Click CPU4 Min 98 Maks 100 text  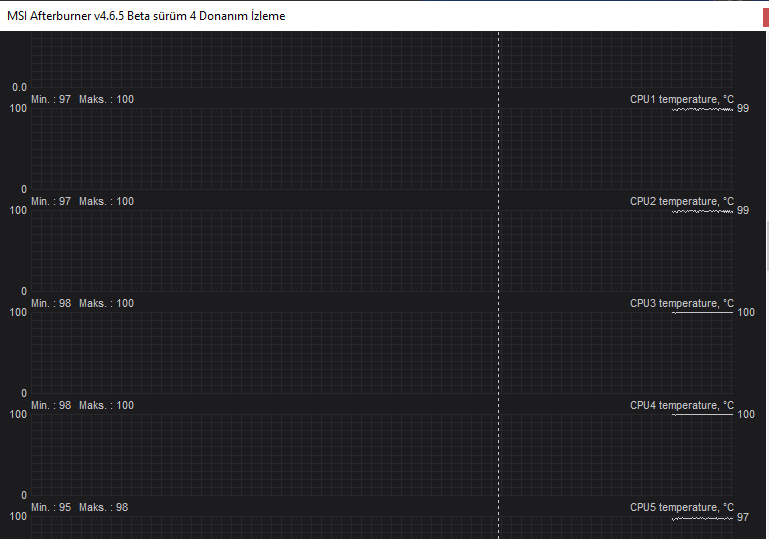click(x=82, y=406)
